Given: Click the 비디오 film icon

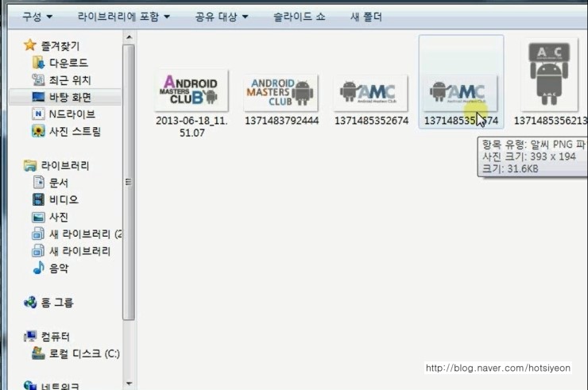Looking at the screenshot, I should pos(38,199).
